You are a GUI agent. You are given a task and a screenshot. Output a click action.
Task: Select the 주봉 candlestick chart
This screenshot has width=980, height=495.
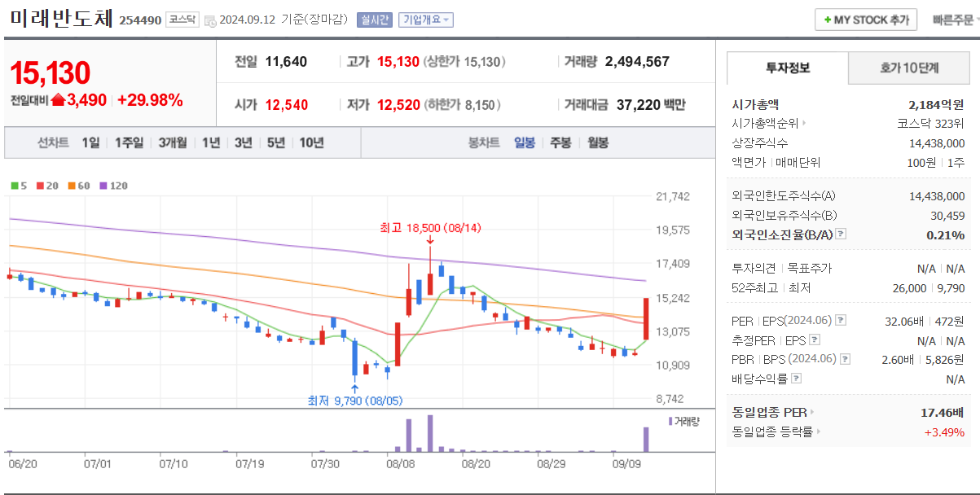(560, 143)
